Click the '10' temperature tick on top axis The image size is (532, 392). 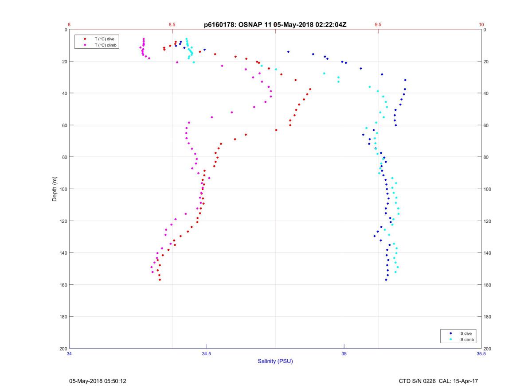(x=481, y=25)
